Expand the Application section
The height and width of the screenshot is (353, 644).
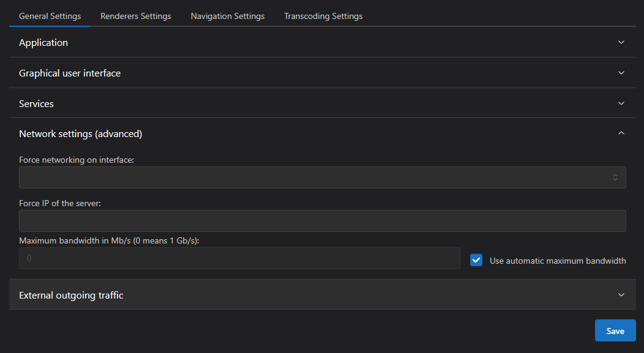(323, 42)
